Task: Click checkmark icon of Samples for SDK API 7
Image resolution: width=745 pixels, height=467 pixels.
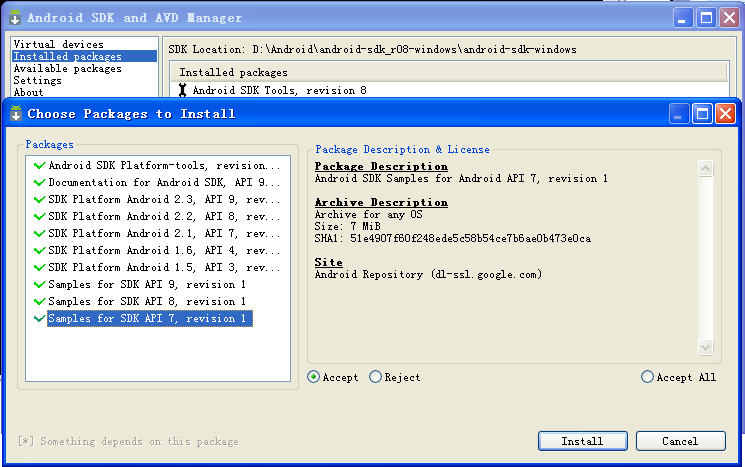Action: tap(39, 319)
